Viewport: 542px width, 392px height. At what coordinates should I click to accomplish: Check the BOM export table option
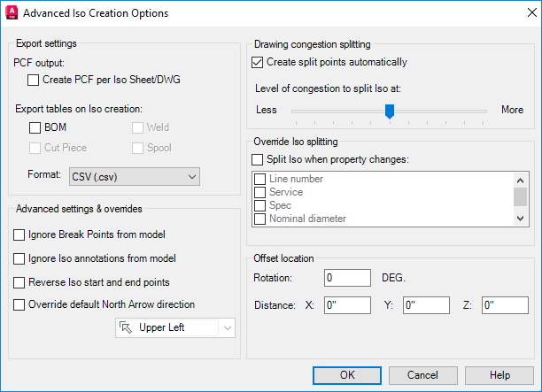[35, 128]
